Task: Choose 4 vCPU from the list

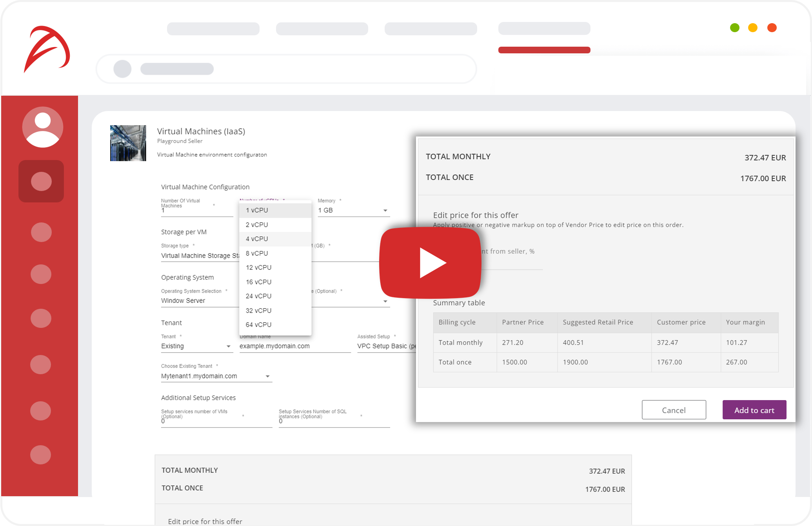Action: tap(275, 239)
